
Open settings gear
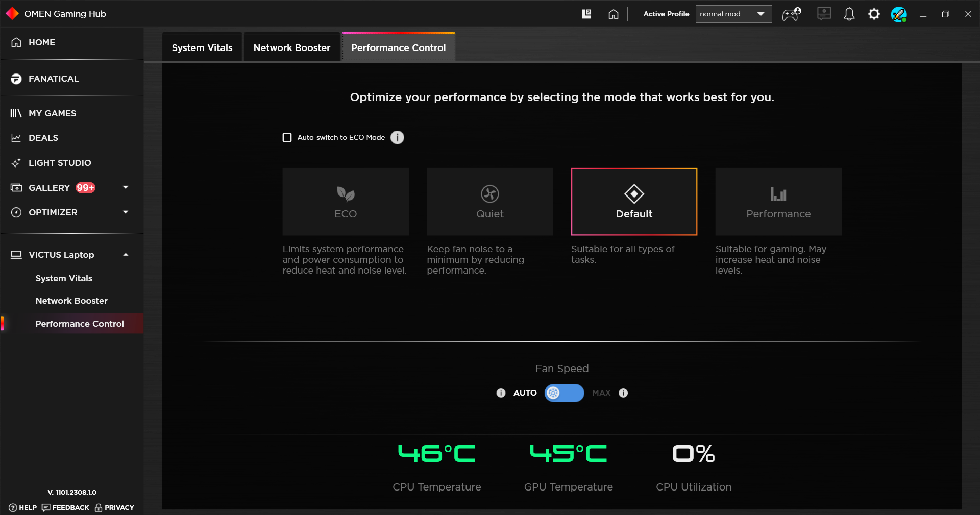(874, 14)
